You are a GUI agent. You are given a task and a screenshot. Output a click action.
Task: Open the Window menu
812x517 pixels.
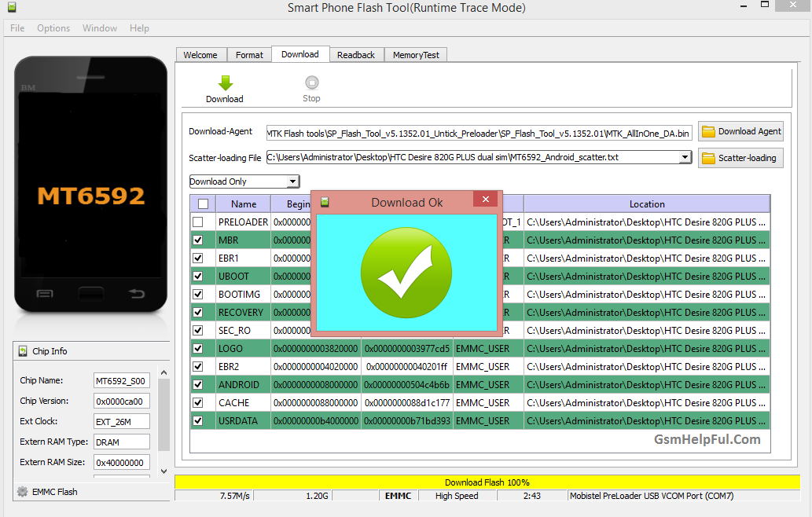point(99,28)
